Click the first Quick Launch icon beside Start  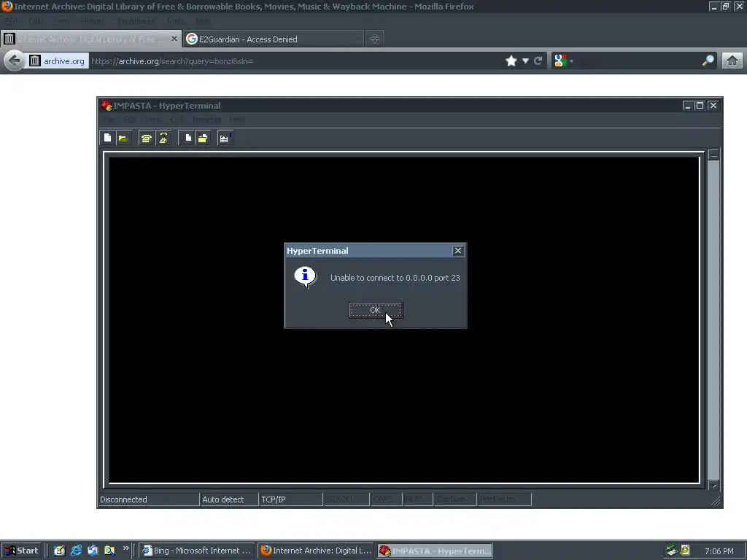pyautogui.click(x=59, y=551)
